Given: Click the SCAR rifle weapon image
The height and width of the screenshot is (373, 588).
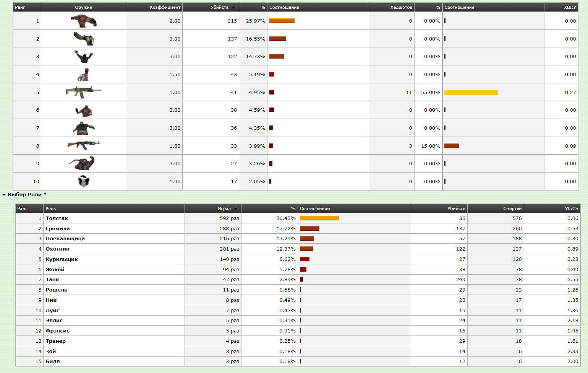Looking at the screenshot, I should (84, 92).
